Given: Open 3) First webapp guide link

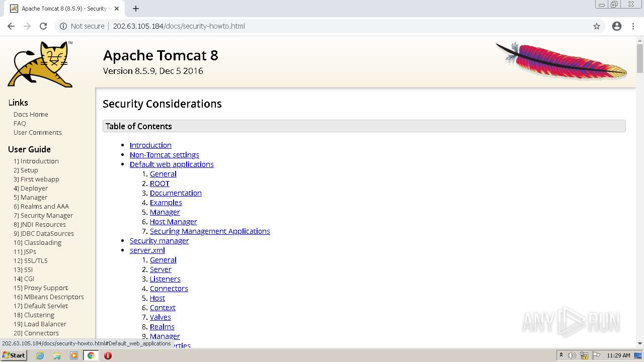Looking at the screenshot, I should coord(36,179).
